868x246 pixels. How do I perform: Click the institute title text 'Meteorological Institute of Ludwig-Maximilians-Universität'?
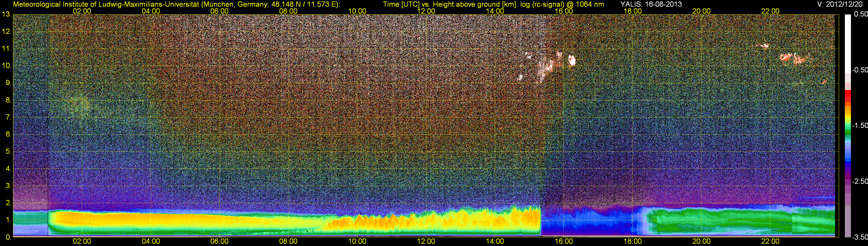click(106, 4)
